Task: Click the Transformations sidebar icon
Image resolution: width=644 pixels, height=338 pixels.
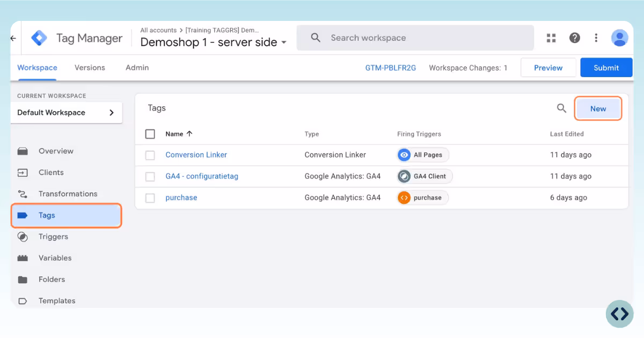Action: 23,194
